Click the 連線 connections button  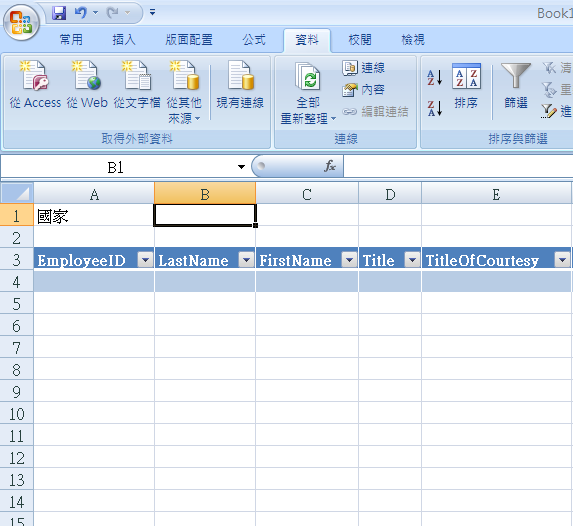pyautogui.click(x=364, y=68)
